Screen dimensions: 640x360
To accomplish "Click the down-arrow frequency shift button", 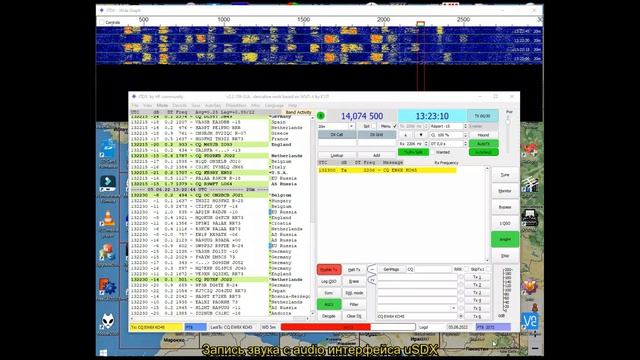I will point(421,135).
